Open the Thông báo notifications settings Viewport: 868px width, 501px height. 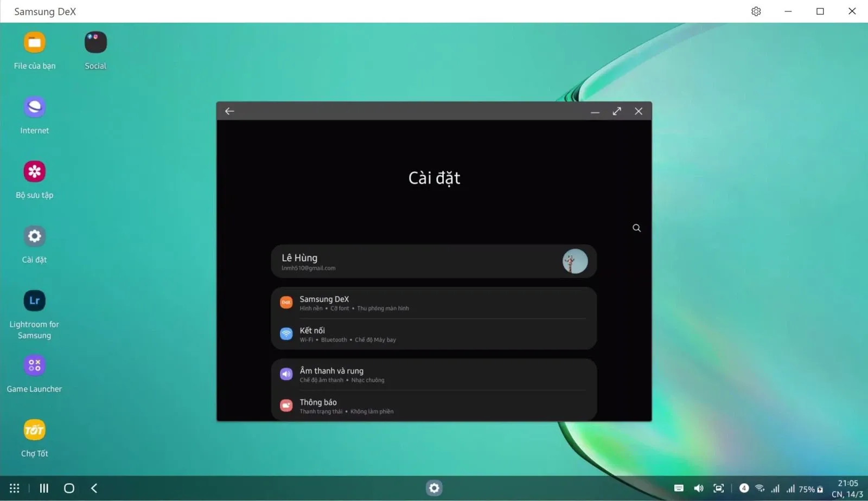[434, 406]
